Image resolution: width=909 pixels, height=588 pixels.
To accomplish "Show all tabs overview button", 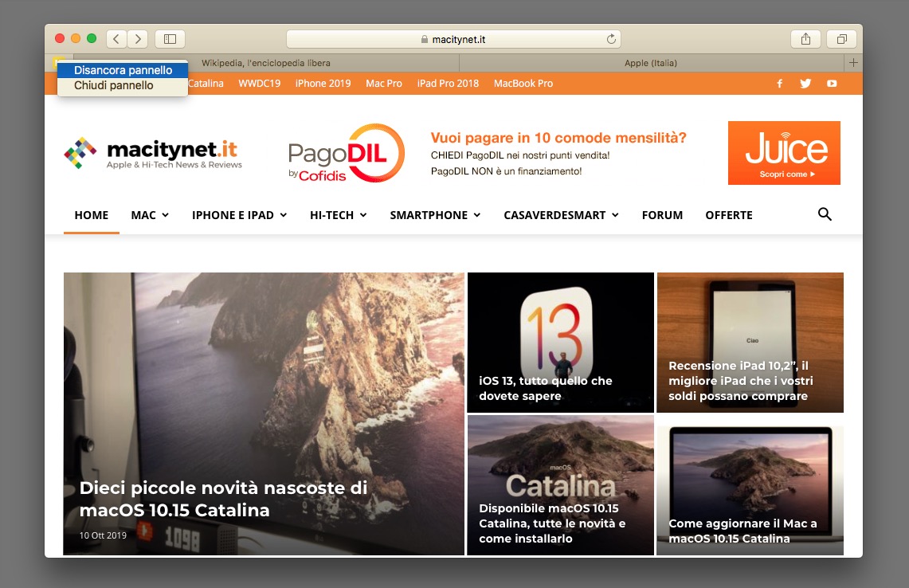I will [x=842, y=39].
